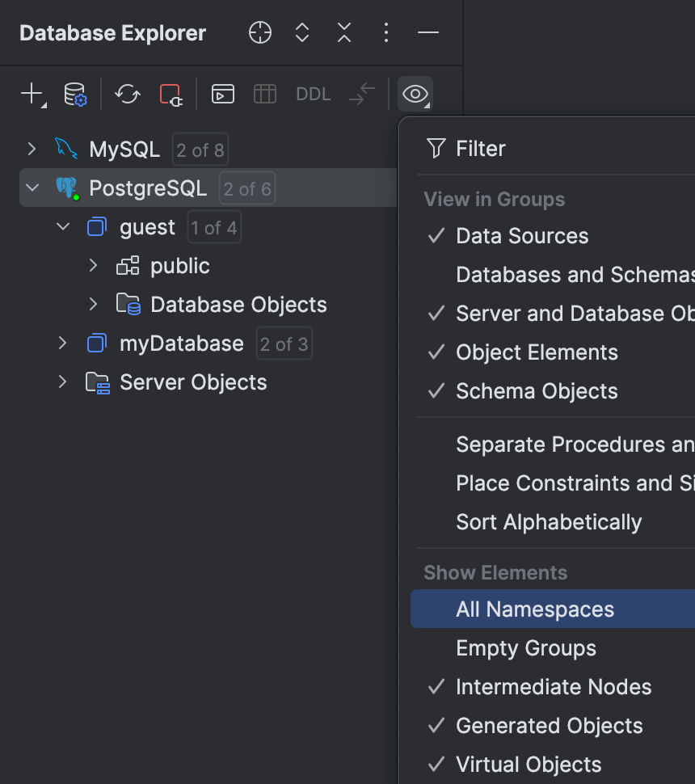Open the DDL view
The image size is (695, 784).
pyautogui.click(x=313, y=93)
